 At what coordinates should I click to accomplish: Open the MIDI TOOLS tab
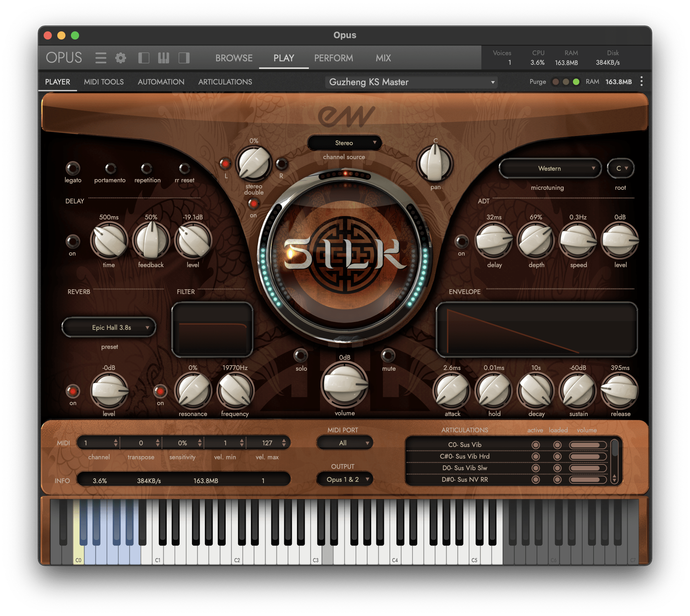(x=104, y=82)
